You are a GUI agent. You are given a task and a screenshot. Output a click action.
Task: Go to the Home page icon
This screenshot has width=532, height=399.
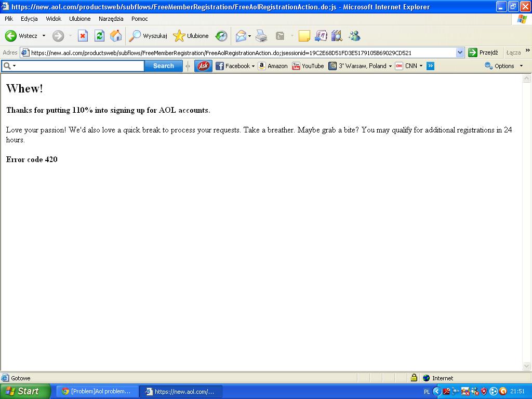tap(116, 36)
